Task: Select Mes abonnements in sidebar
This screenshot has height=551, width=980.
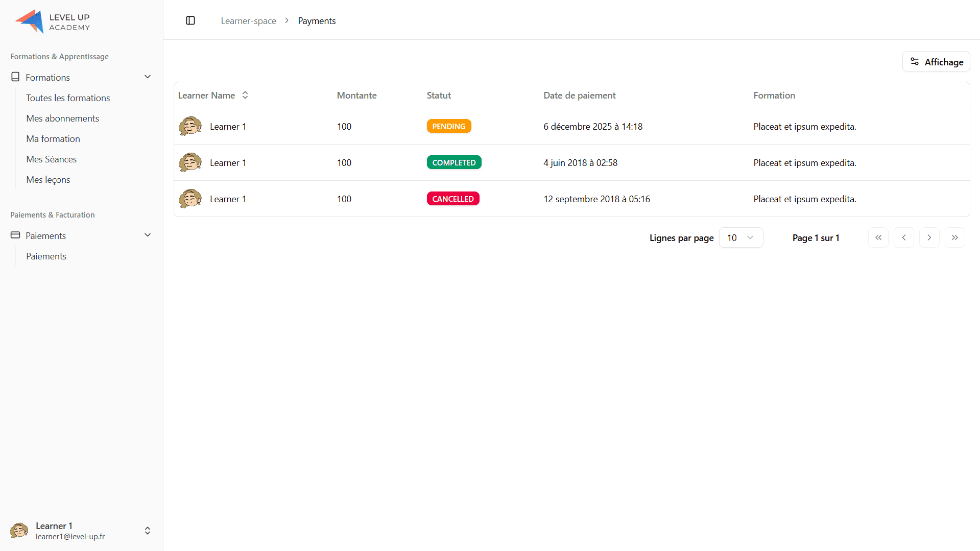Action: click(62, 118)
